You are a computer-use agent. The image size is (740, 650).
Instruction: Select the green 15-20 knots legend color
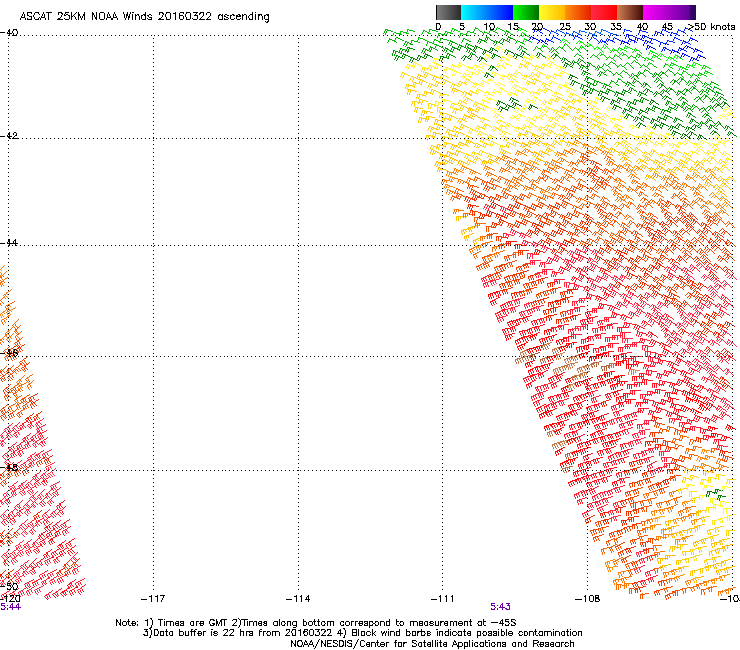(x=526, y=12)
